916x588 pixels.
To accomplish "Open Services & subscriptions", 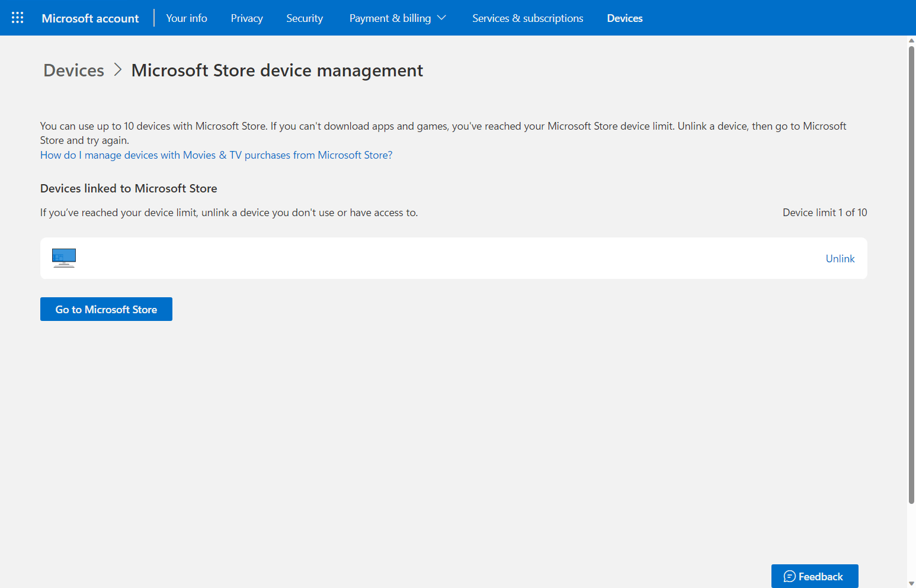I will point(528,18).
